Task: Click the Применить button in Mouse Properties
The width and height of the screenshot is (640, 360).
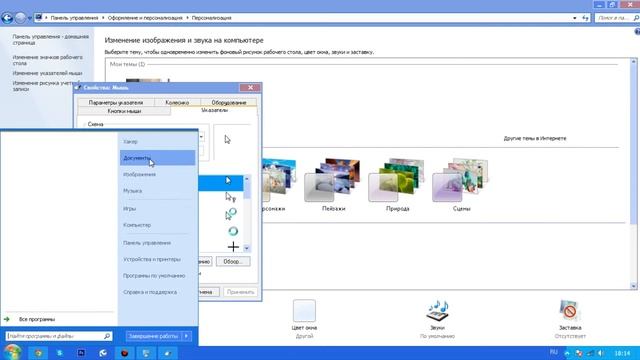Action: 240,292
